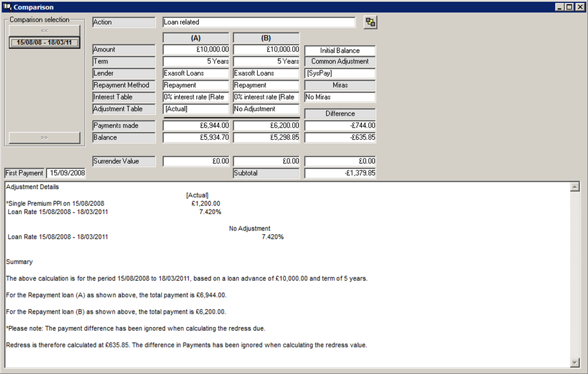Click the First Payment date 15/09/2008

66,173
